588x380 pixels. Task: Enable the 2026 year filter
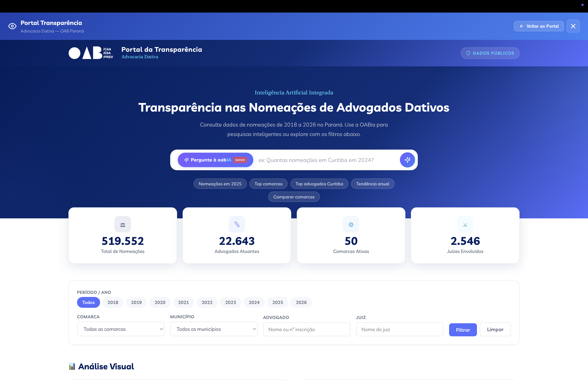[301, 302]
